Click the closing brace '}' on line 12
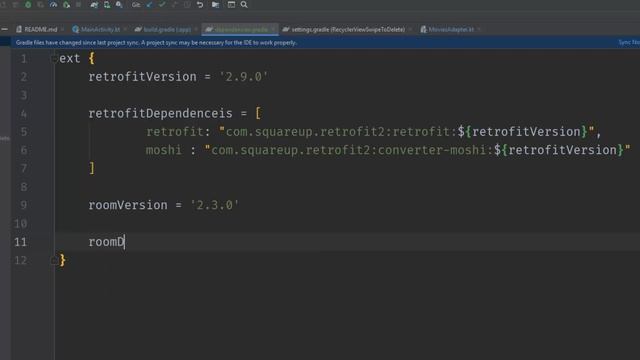Viewport: 640px width, 360px height. [63, 260]
